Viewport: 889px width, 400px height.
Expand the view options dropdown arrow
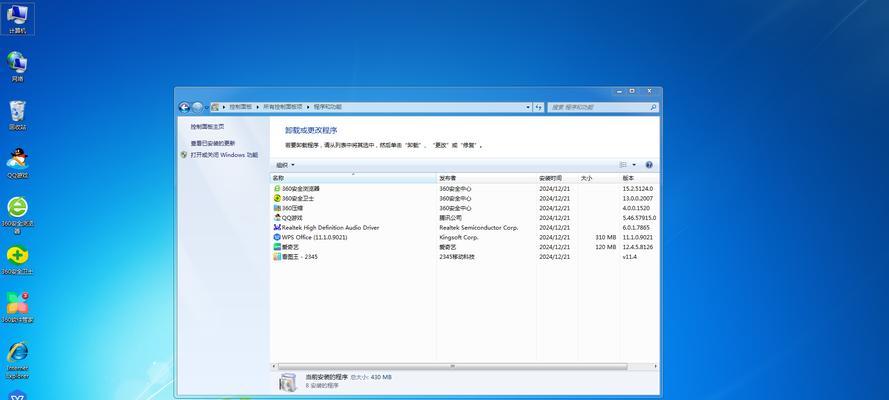(x=634, y=165)
